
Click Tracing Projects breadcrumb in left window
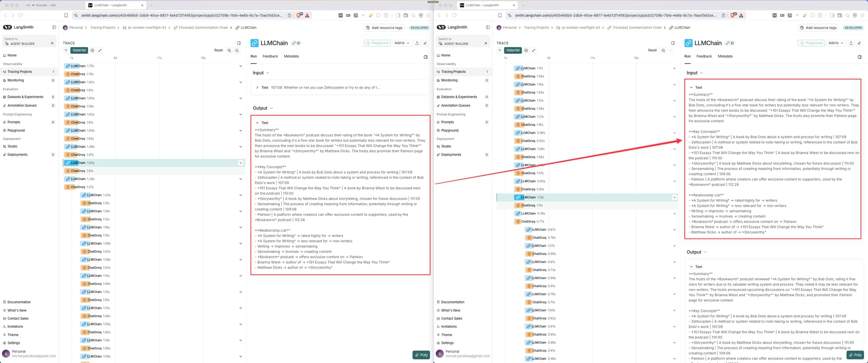click(x=103, y=28)
